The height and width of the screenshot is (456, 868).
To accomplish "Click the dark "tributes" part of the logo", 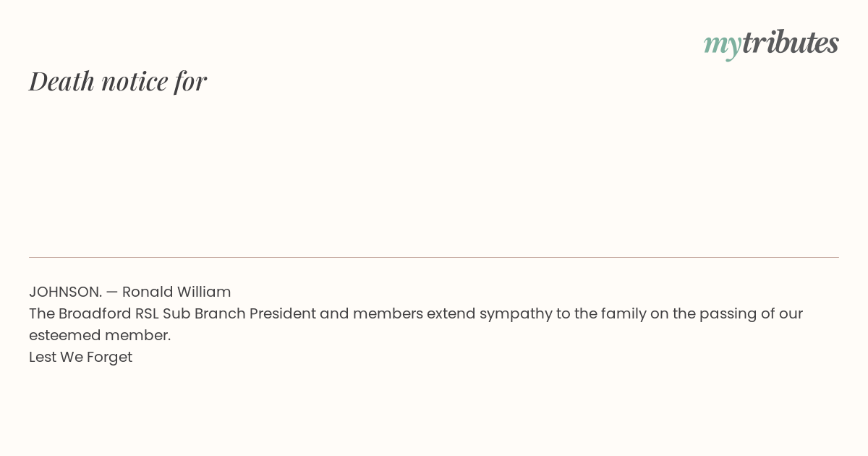I will pyautogui.click(x=791, y=42).
